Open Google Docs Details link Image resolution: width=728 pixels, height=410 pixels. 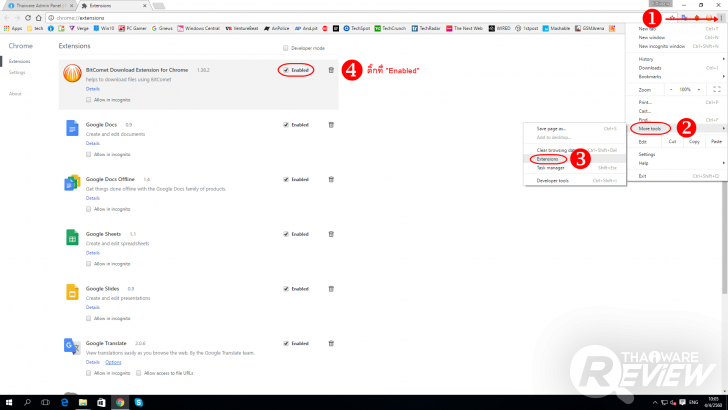pyautogui.click(x=92, y=143)
